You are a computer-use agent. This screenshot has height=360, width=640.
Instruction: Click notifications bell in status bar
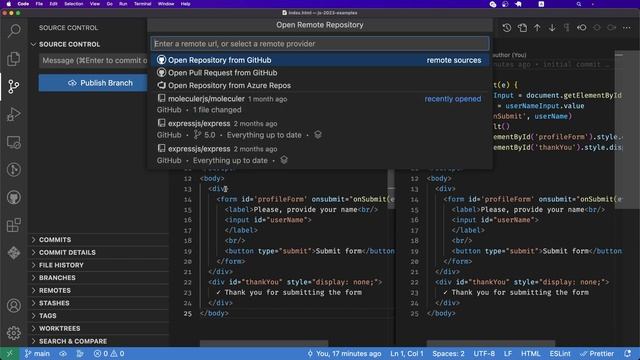pyautogui.click(x=628, y=353)
